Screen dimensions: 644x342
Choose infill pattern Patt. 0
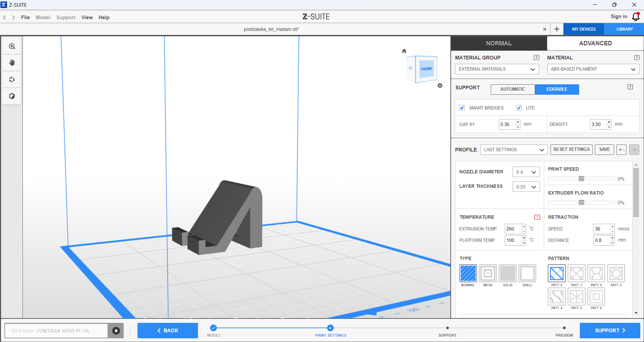[557, 273]
